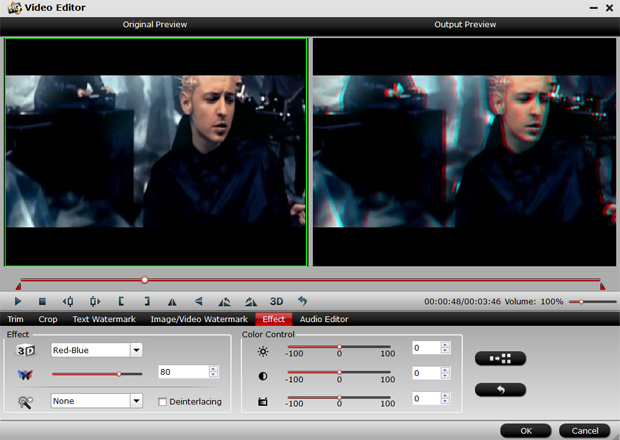
Task: Click the timeline playhead handle
Action: click(145, 280)
